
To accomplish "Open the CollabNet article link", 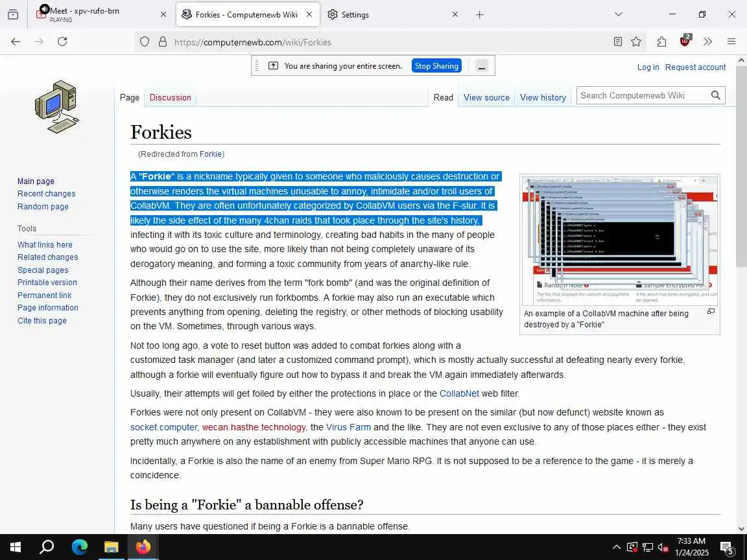I will (459, 394).
